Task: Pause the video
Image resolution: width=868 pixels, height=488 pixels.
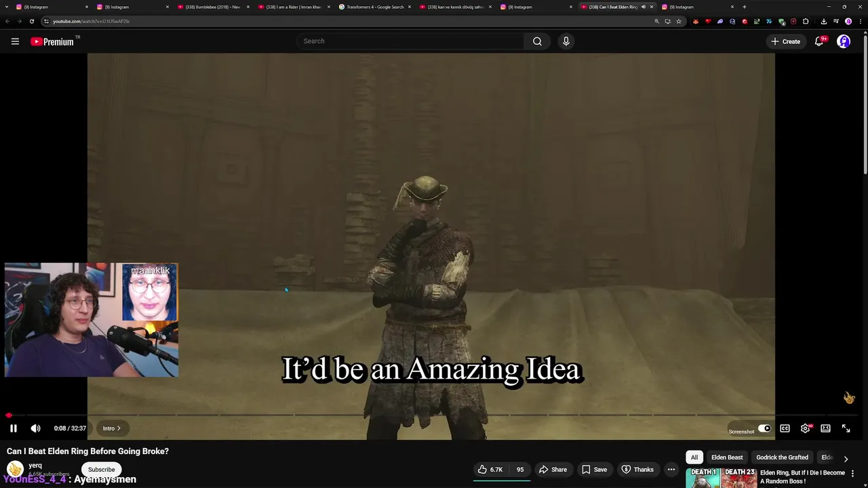Action: pos(13,428)
